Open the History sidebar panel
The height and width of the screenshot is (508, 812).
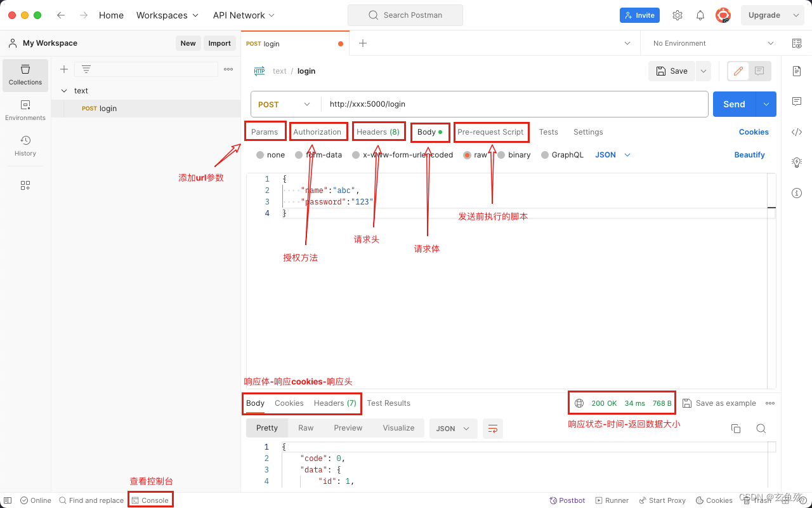tap(25, 146)
